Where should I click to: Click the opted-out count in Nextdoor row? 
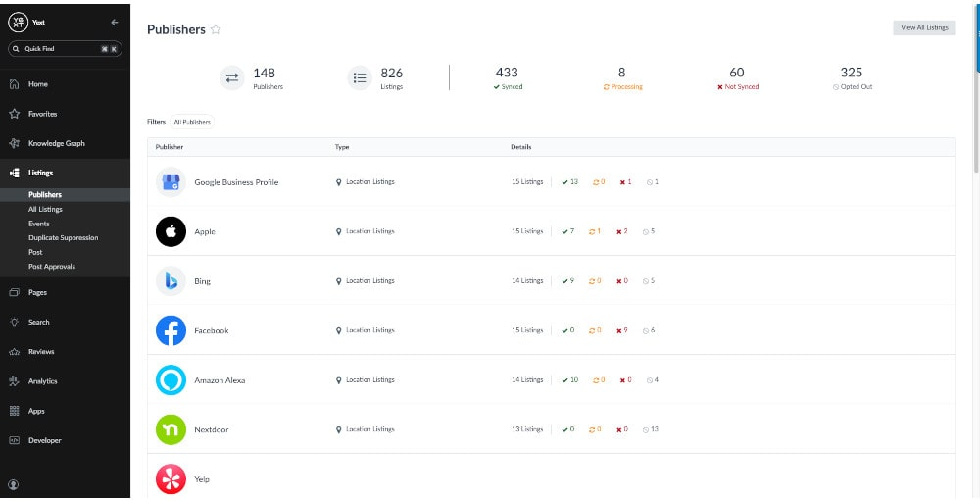[x=650, y=429]
